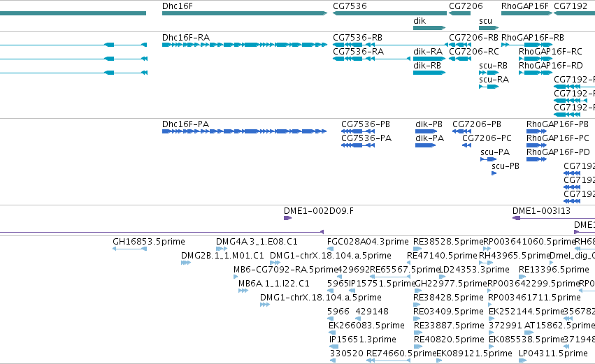Select EST RE47140.5prime

(409, 263)
